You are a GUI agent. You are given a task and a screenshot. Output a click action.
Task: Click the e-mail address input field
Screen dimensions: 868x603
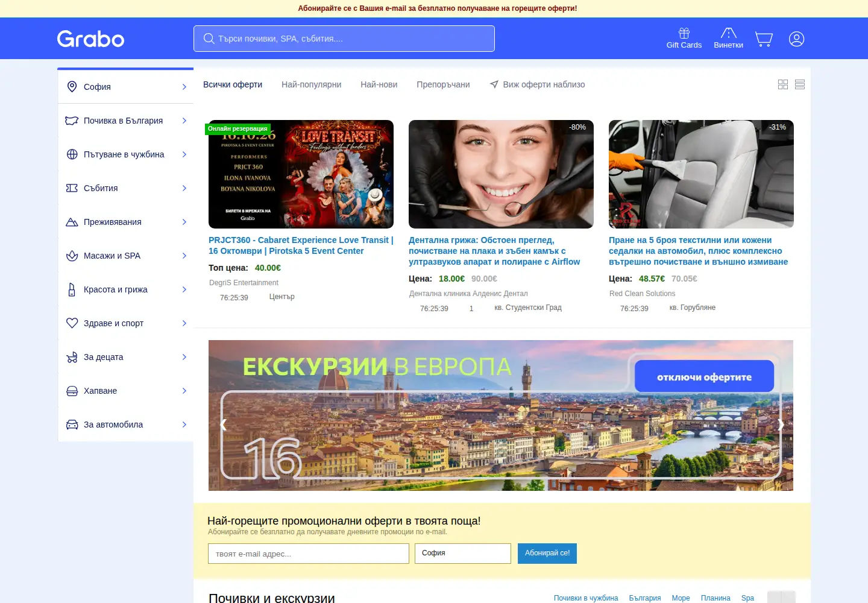pyautogui.click(x=309, y=554)
